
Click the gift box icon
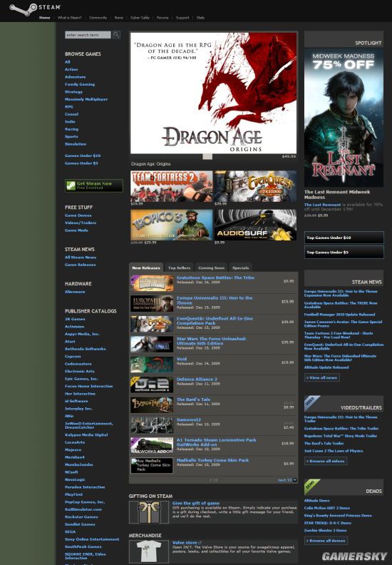click(149, 512)
